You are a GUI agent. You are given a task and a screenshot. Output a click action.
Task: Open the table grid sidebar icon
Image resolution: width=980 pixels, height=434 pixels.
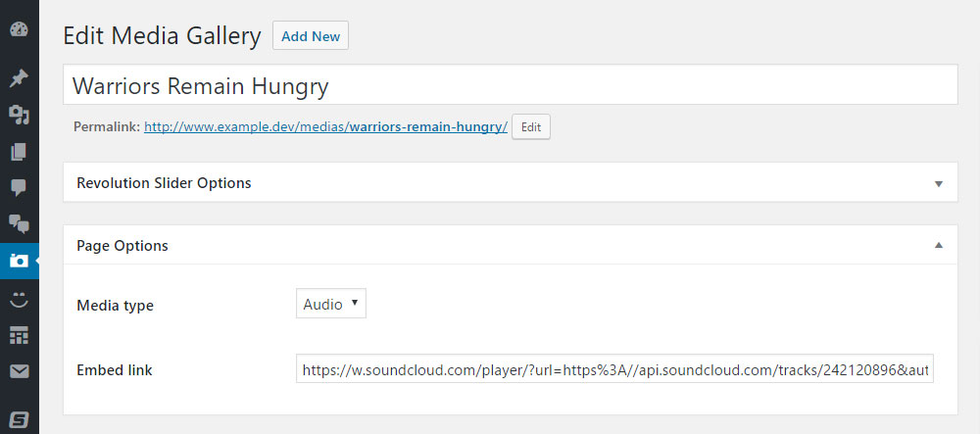click(19, 334)
